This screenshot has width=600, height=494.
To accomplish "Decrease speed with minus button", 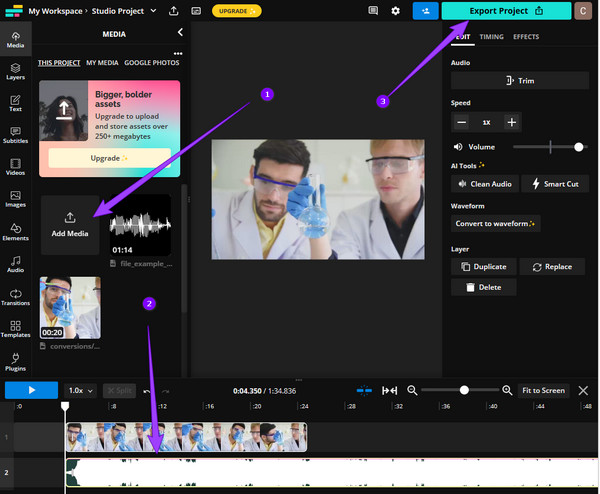I will 461,122.
